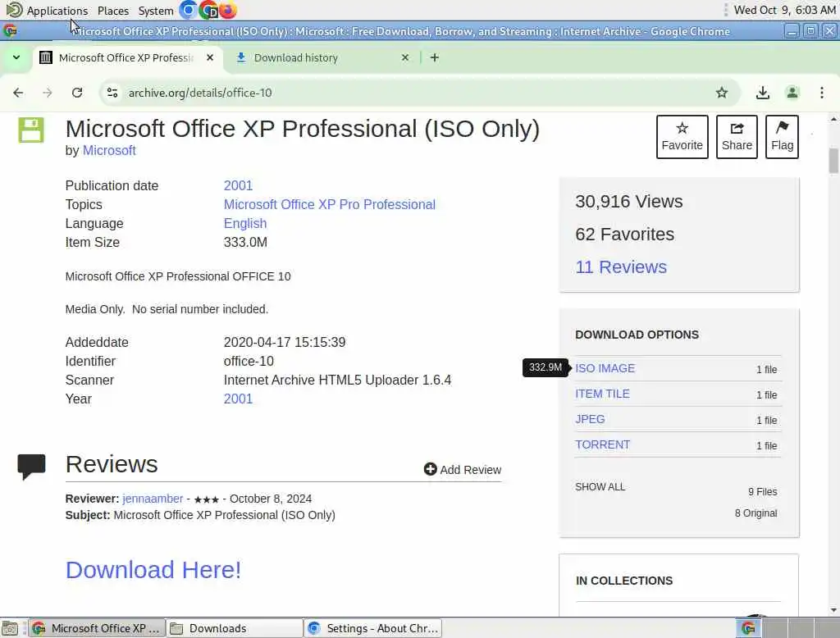
Task: Launch Chrome Dev from top panel icon
Action: pyautogui.click(x=208, y=10)
